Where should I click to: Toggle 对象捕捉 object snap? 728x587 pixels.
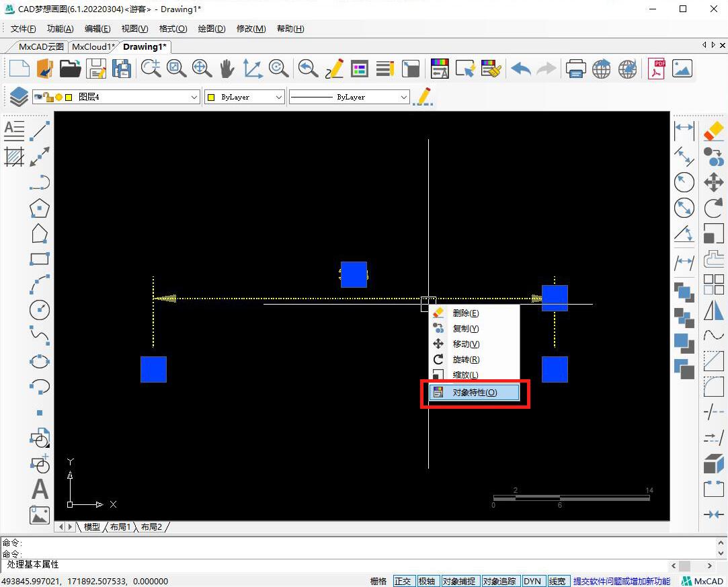coord(458,581)
